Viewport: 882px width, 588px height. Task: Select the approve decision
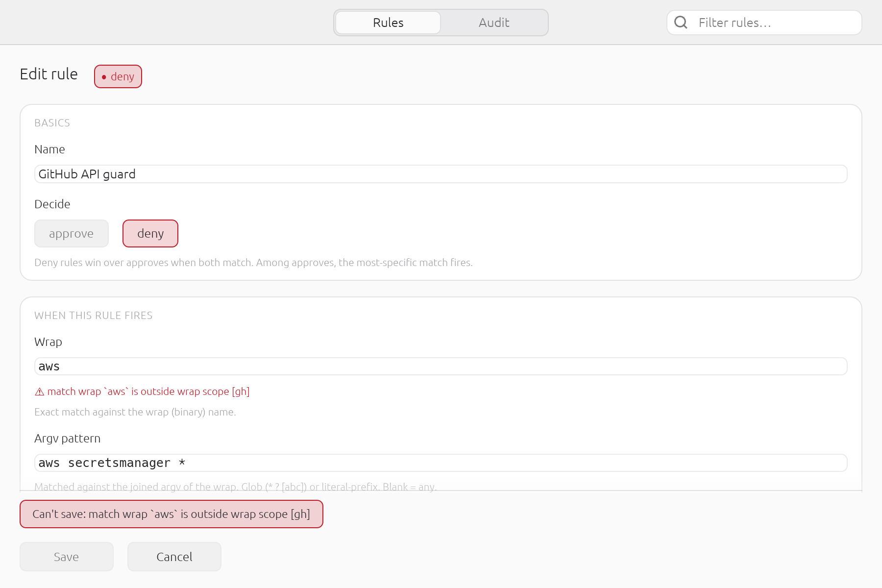point(72,234)
